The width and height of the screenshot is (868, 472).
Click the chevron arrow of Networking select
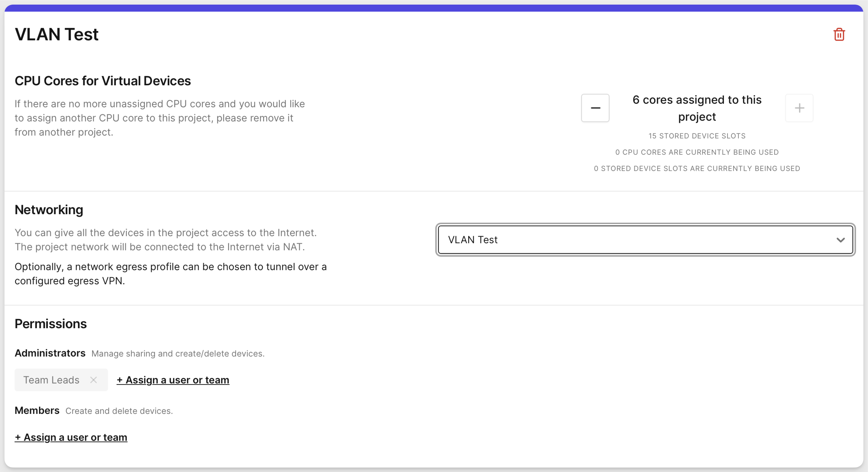[840, 240]
